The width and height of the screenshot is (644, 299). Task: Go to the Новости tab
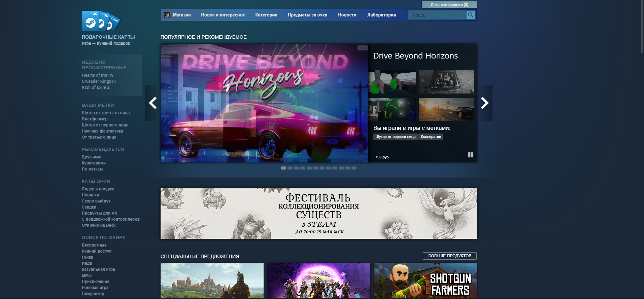(x=347, y=15)
